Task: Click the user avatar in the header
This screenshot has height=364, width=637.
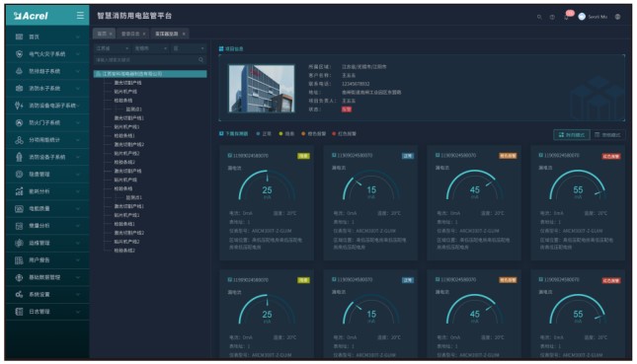Action: 582,17
